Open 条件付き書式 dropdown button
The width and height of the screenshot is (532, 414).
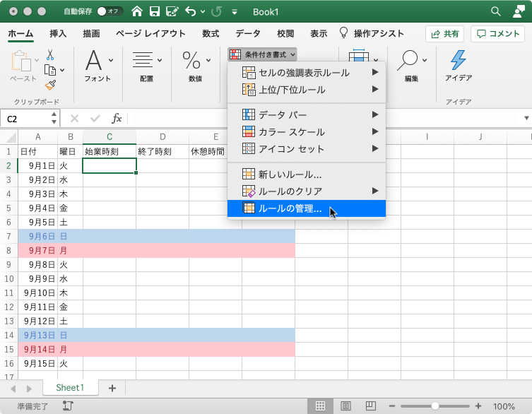tap(262, 54)
